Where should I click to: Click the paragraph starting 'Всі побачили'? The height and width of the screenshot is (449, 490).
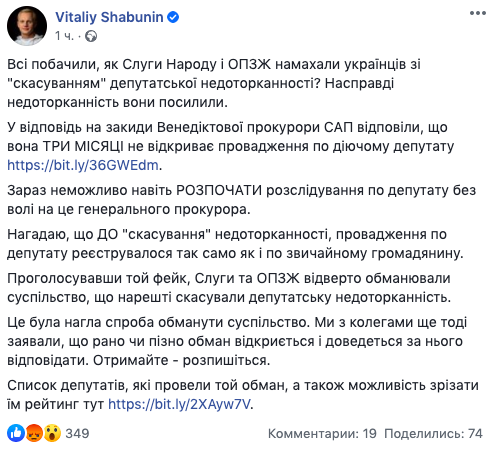(x=214, y=83)
